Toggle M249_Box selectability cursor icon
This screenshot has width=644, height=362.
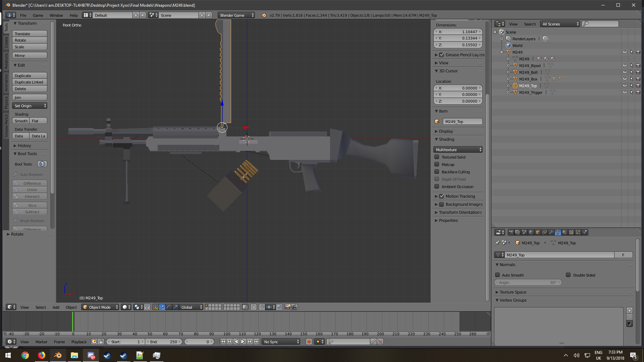click(x=632, y=79)
